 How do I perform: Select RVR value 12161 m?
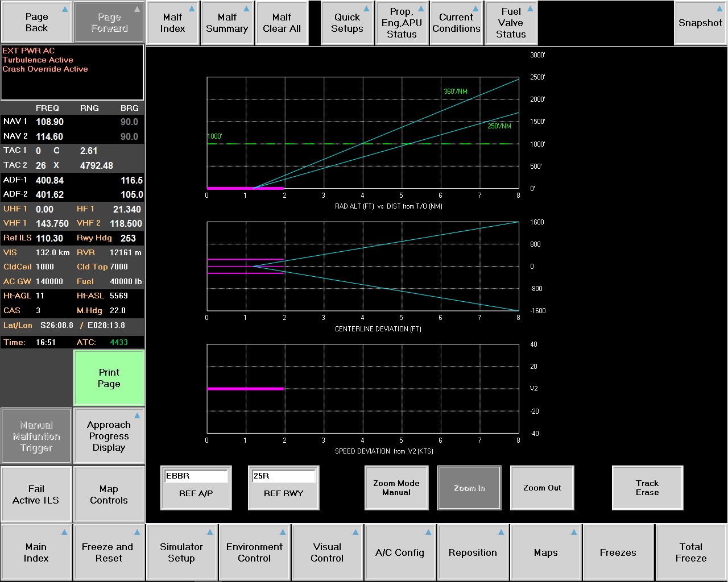(126, 252)
